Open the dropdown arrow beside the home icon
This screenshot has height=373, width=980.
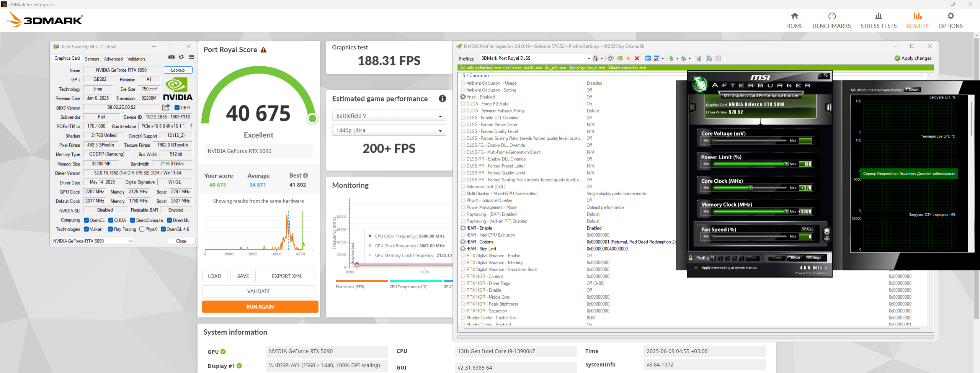tap(602, 59)
